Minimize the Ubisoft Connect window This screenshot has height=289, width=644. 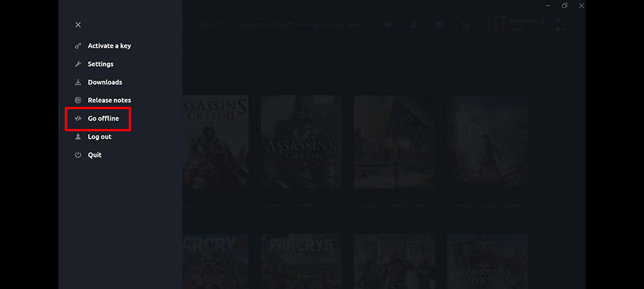548,6
